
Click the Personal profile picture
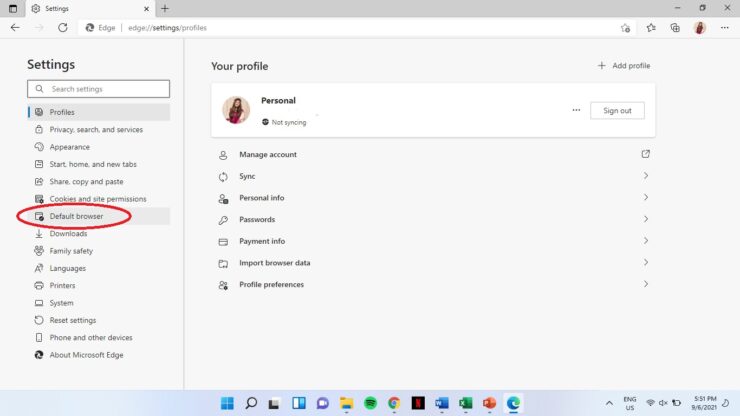[236, 110]
